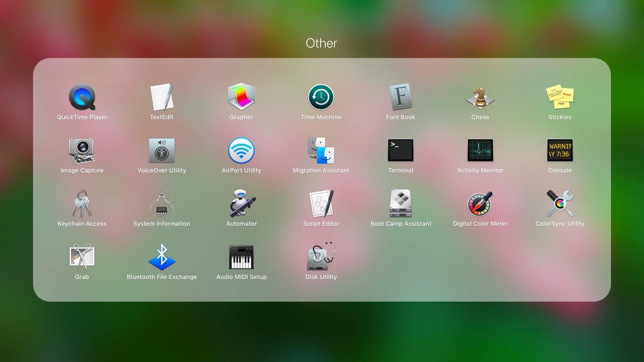Launch Time Machine
The height and width of the screenshot is (362, 644).
(x=321, y=97)
